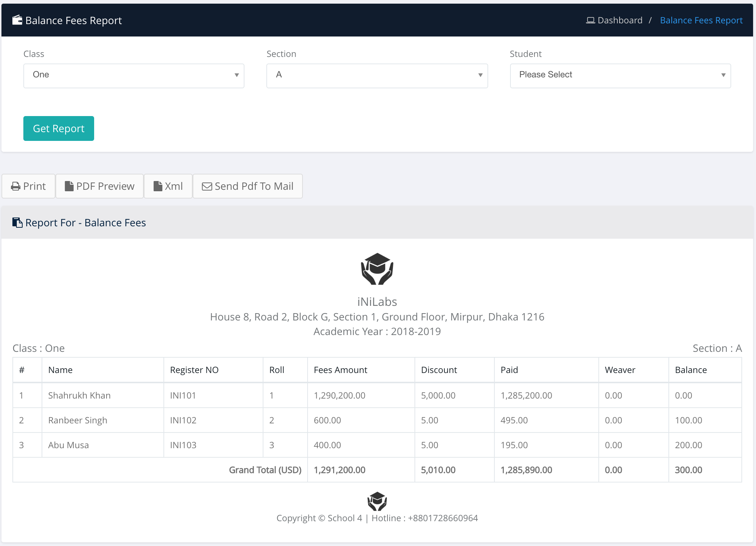Open the Section dropdown showing A
Screen dimensions: 756x546
tap(377, 76)
